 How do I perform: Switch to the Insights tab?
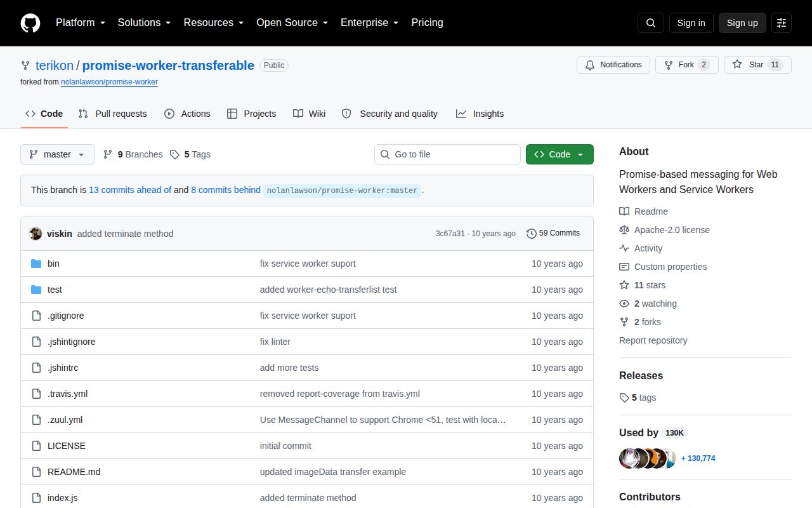[x=480, y=114]
